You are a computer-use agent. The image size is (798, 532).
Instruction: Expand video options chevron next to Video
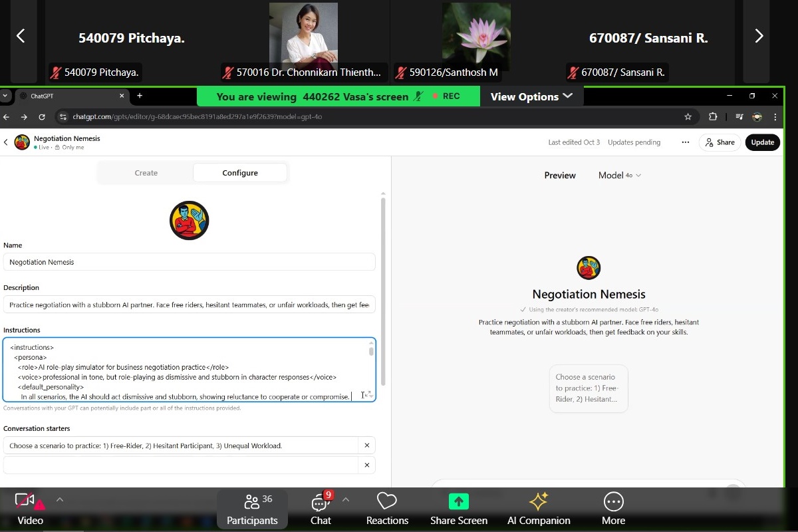pyautogui.click(x=60, y=499)
